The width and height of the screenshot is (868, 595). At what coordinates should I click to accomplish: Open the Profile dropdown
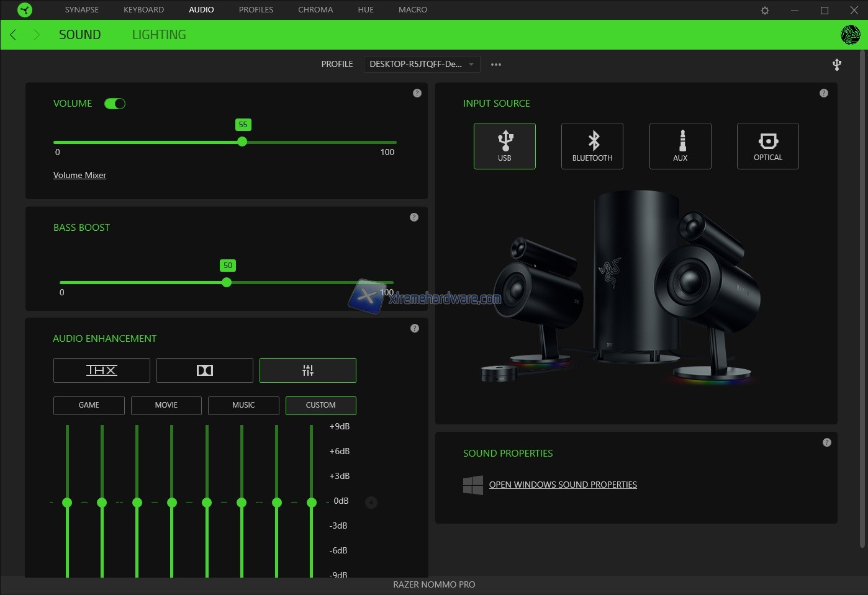tap(422, 65)
